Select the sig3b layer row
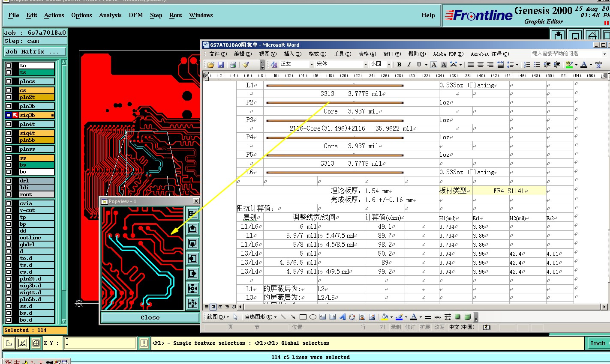 click(37, 115)
